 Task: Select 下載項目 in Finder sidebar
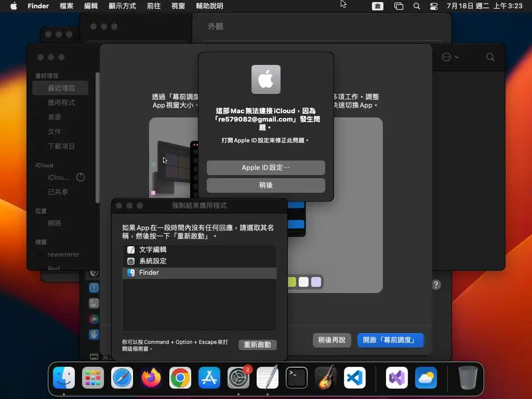pos(60,146)
